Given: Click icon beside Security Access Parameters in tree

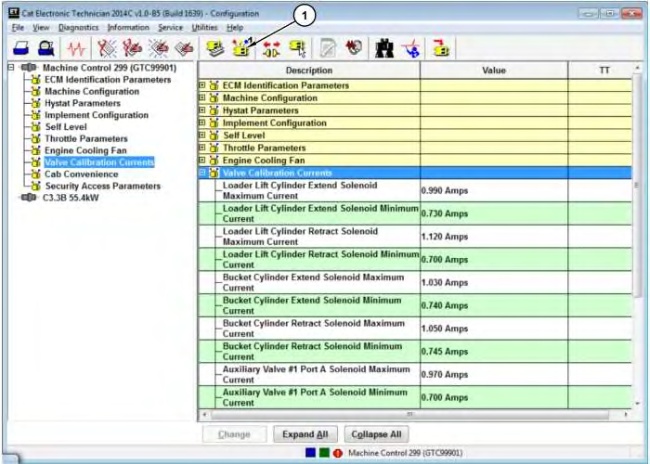Looking at the screenshot, I should point(36,186).
